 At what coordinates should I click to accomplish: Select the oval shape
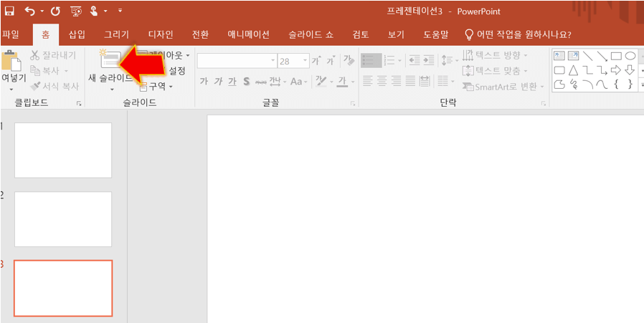tap(630, 56)
